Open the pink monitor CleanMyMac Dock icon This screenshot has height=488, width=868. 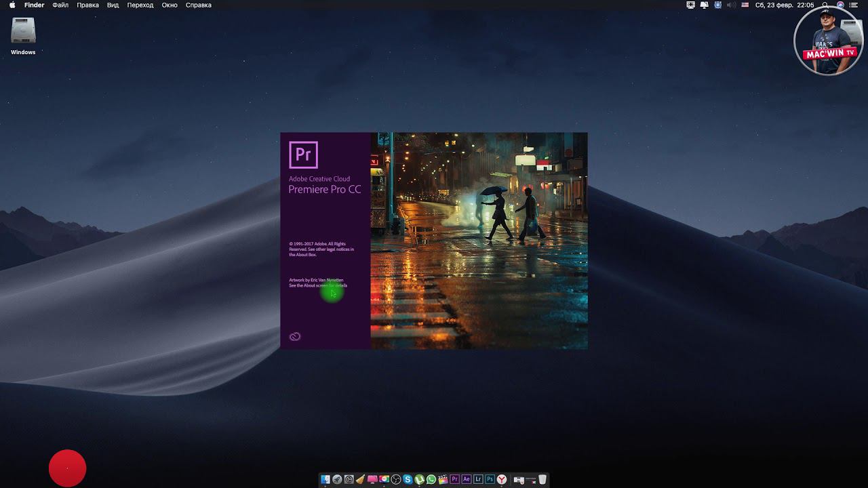(x=372, y=479)
